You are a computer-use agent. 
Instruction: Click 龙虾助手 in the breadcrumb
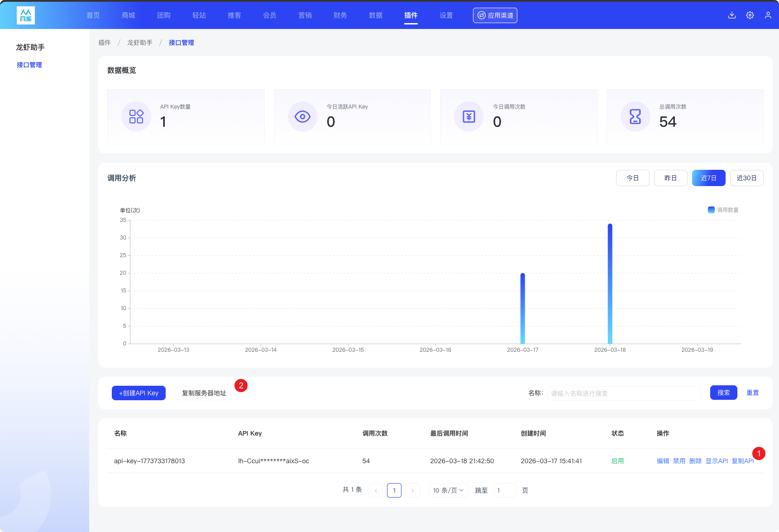(x=140, y=43)
